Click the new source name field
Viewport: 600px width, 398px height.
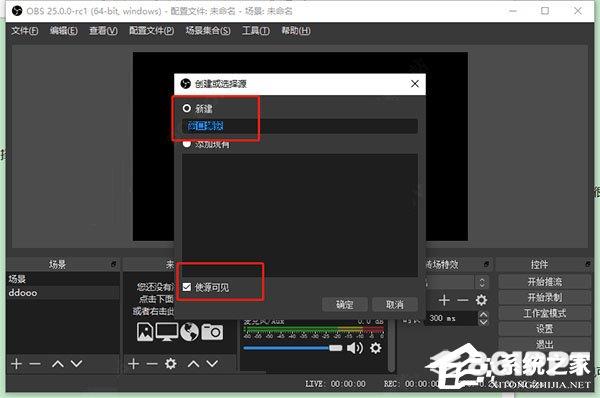pyautogui.click(x=300, y=126)
